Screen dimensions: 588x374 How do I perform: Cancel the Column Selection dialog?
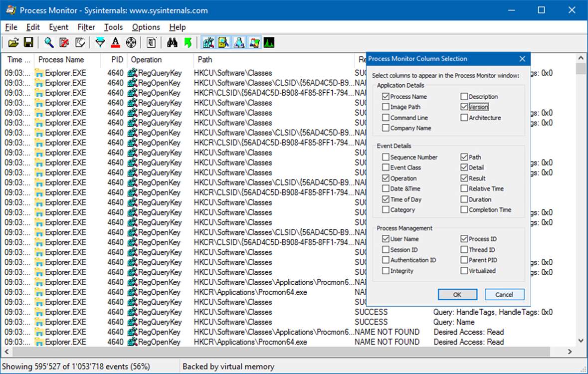pos(504,295)
